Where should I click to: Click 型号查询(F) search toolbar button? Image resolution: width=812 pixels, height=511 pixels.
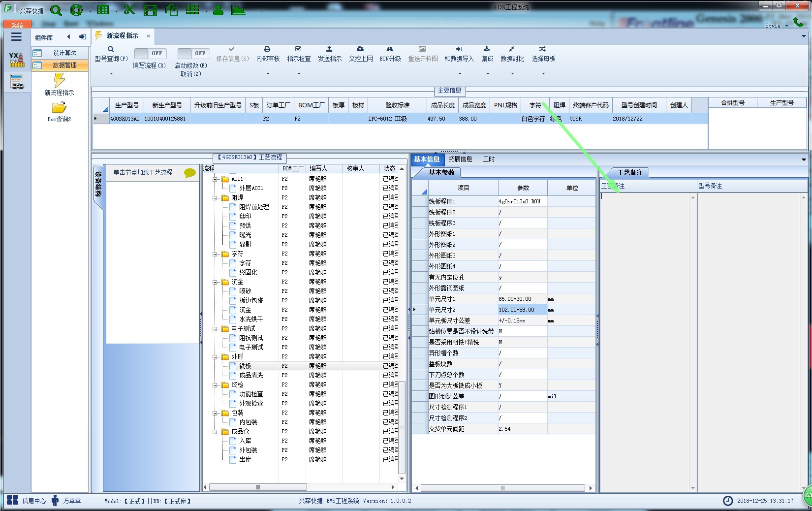coord(111,54)
